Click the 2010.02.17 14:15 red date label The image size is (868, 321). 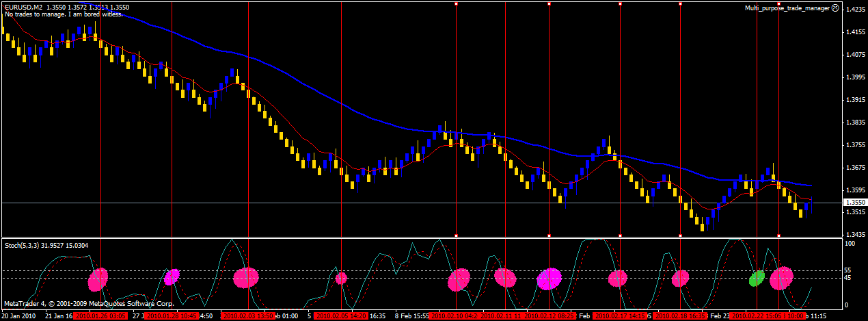pyautogui.click(x=619, y=316)
